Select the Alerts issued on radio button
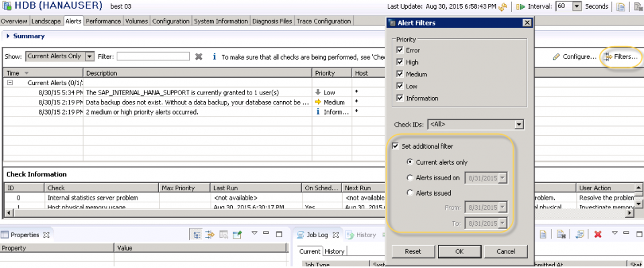644x268 pixels. click(x=411, y=178)
